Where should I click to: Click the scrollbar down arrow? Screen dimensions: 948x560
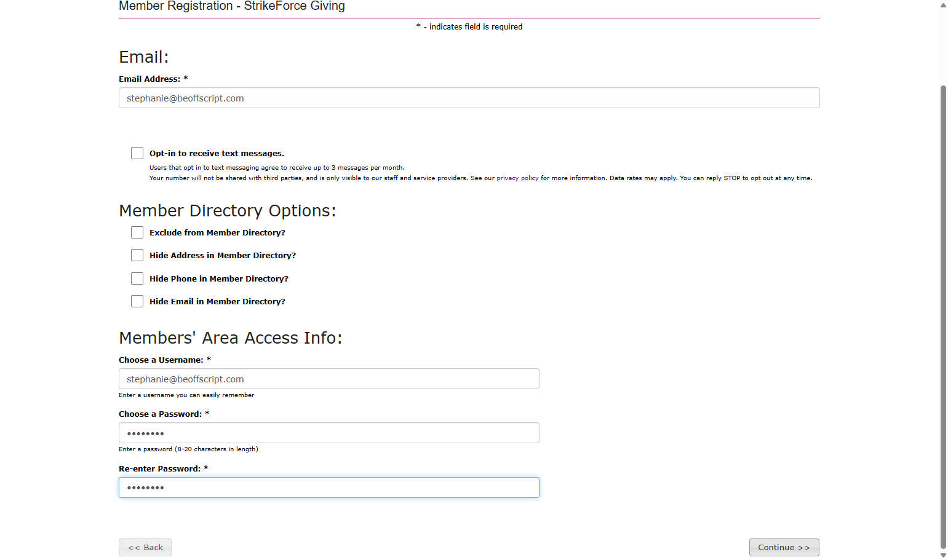tap(943, 555)
